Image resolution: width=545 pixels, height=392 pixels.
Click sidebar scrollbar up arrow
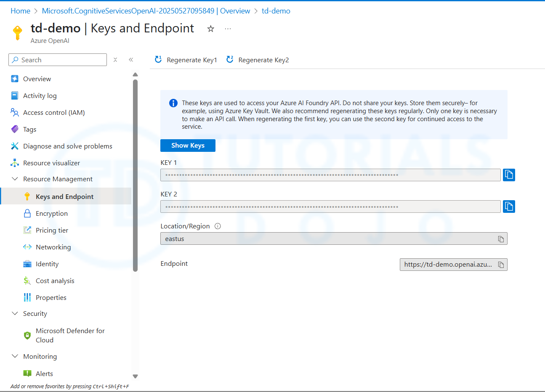click(x=135, y=74)
